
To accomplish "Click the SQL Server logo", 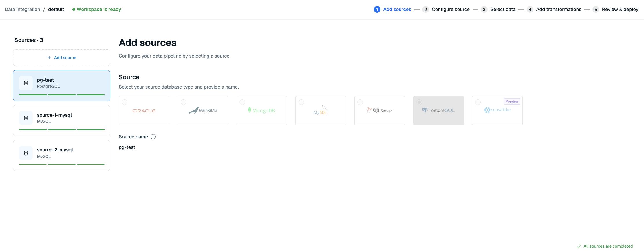I will coord(379,110).
